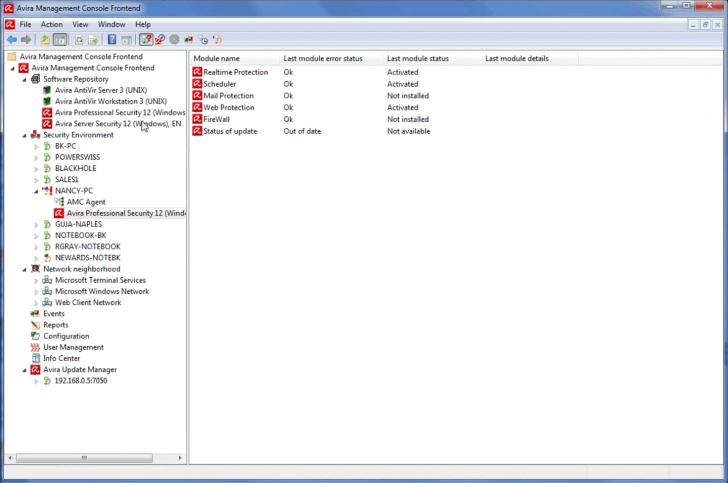Collapse the Avira Update Manager node
This screenshot has height=483, width=728.
(x=25, y=370)
